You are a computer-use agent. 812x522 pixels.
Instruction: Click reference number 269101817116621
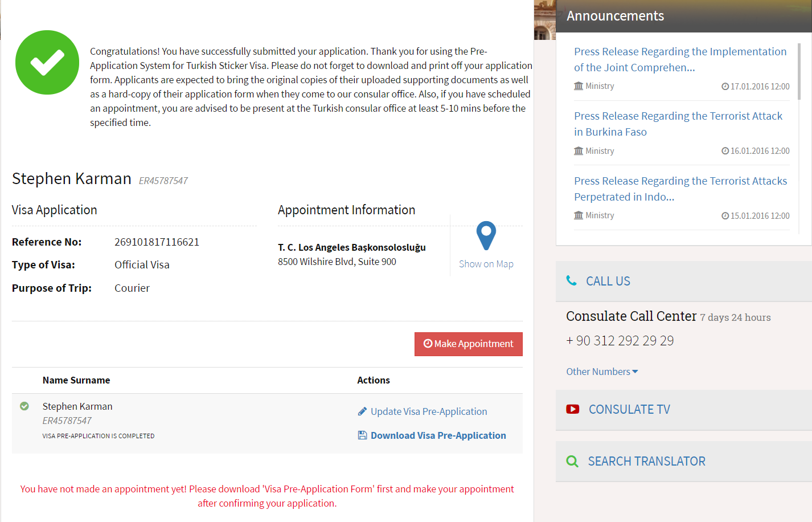tap(157, 242)
